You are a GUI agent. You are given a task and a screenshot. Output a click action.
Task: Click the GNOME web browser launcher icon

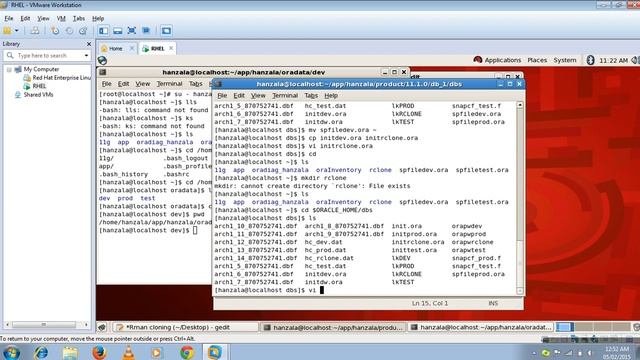[102, 60]
